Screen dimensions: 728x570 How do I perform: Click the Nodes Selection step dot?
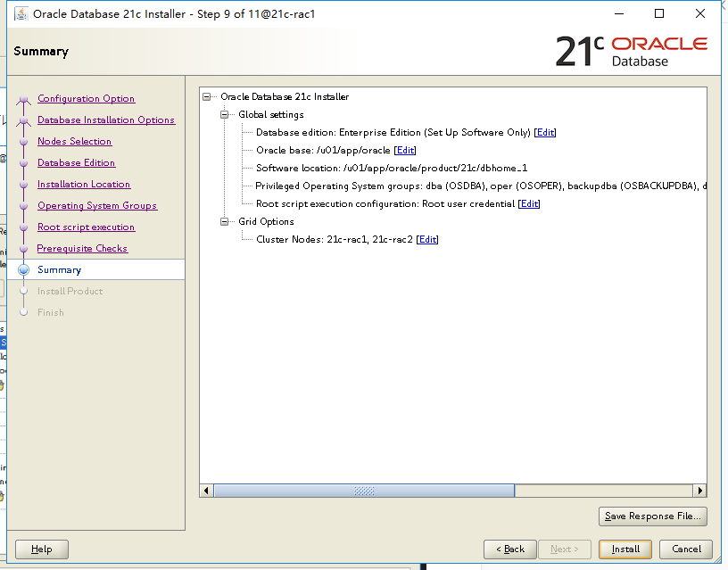click(x=24, y=142)
